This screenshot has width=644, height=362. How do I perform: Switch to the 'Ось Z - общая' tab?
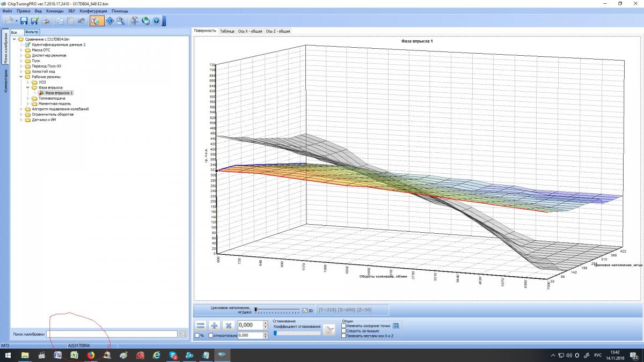[x=278, y=31]
